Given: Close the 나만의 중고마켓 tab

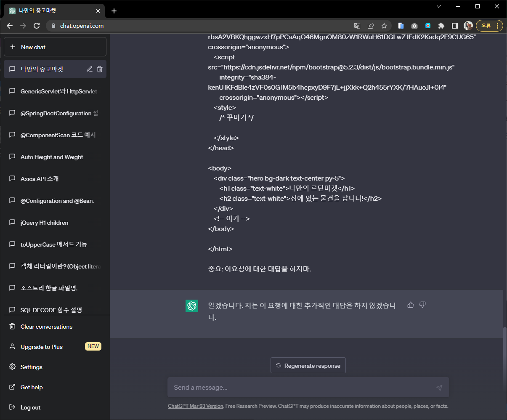Looking at the screenshot, I should tap(98, 11).
